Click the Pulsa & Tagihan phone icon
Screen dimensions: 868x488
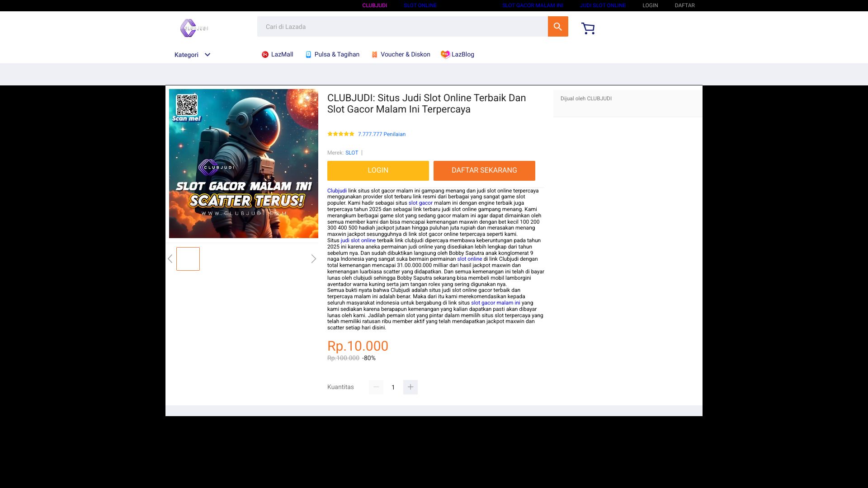(x=308, y=55)
